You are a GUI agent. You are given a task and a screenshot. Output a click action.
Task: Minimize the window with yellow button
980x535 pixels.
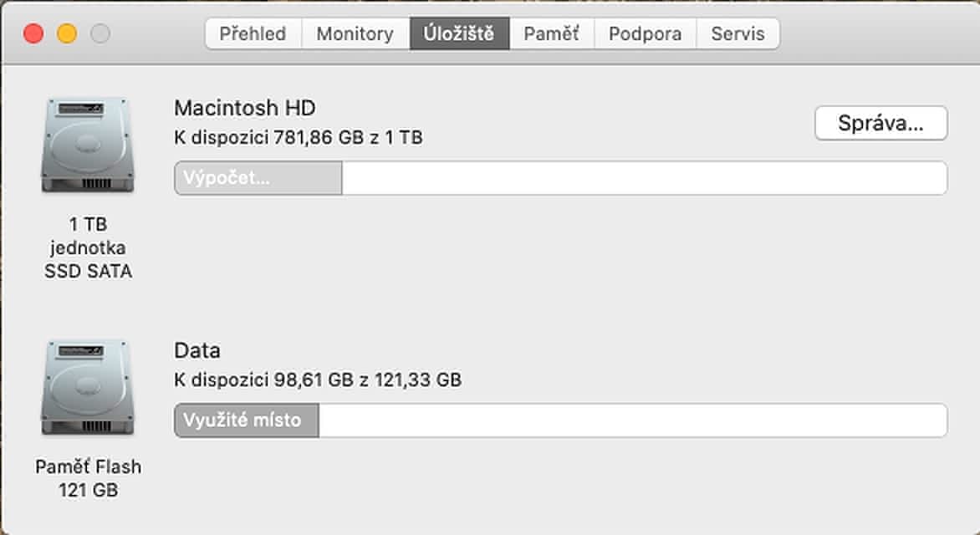click(67, 34)
